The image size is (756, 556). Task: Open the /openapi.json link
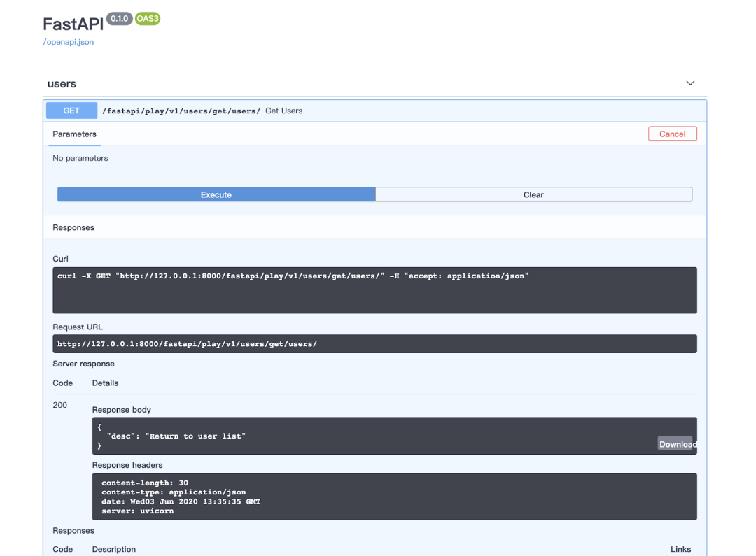(68, 42)
